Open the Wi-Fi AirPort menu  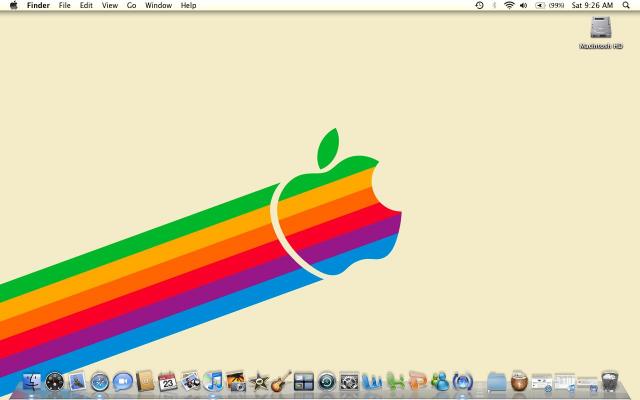[x=509, y=5]
